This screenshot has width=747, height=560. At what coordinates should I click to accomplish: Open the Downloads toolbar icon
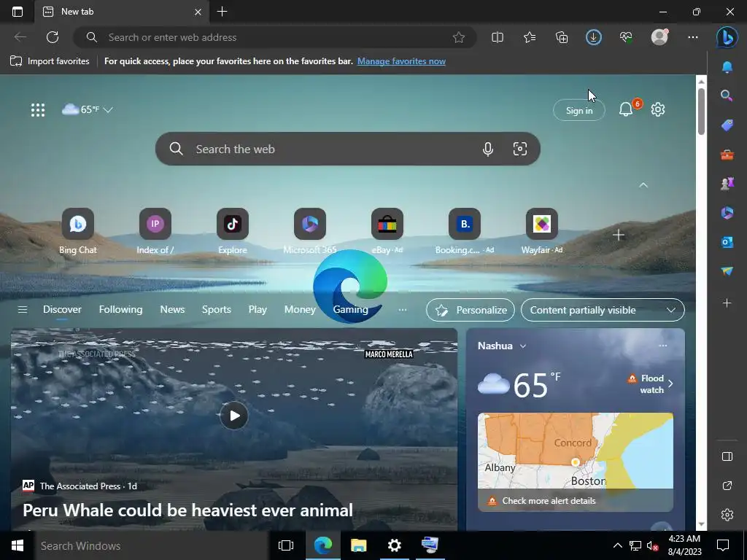pos(594,38)
